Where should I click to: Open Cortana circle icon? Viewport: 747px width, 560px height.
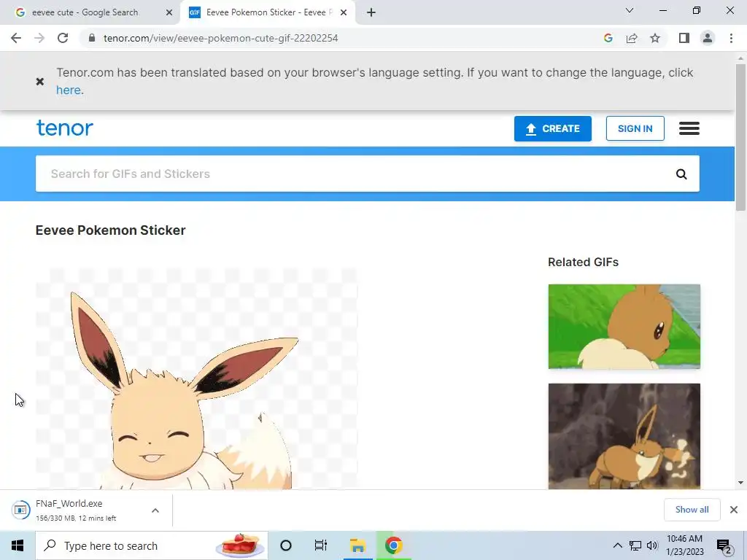(x=286, y=545)
